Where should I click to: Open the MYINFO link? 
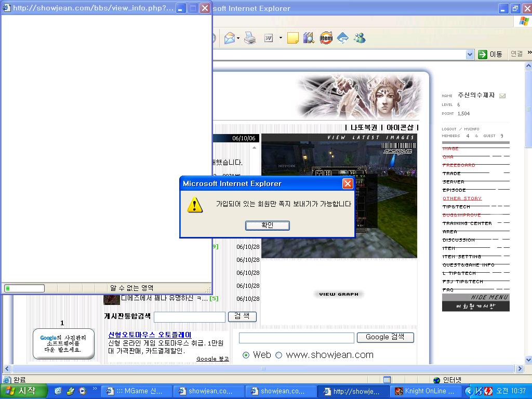click(472, 129)
